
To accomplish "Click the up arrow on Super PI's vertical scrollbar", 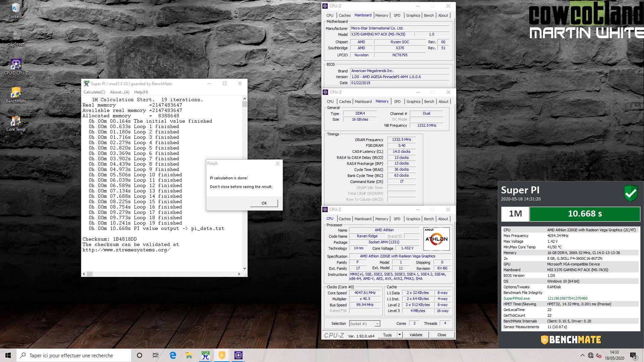I will click(x=245, y=99).
